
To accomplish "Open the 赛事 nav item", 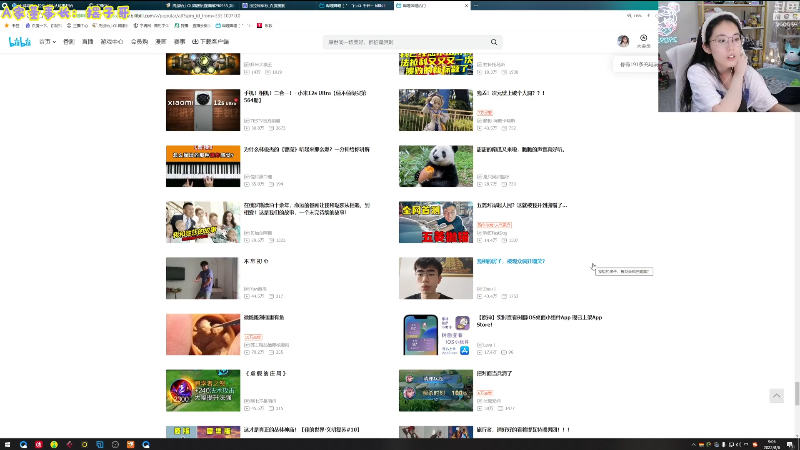I will [x=180, y=42].
